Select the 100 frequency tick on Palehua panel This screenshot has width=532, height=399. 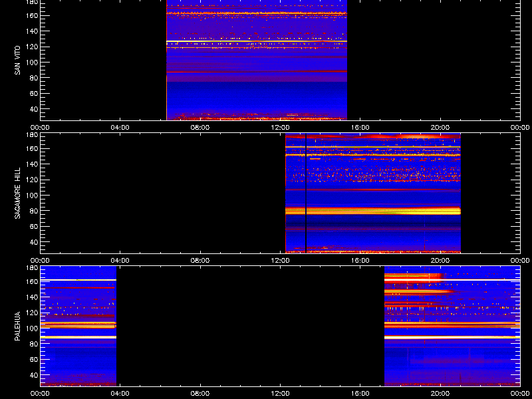click(32, 329)
